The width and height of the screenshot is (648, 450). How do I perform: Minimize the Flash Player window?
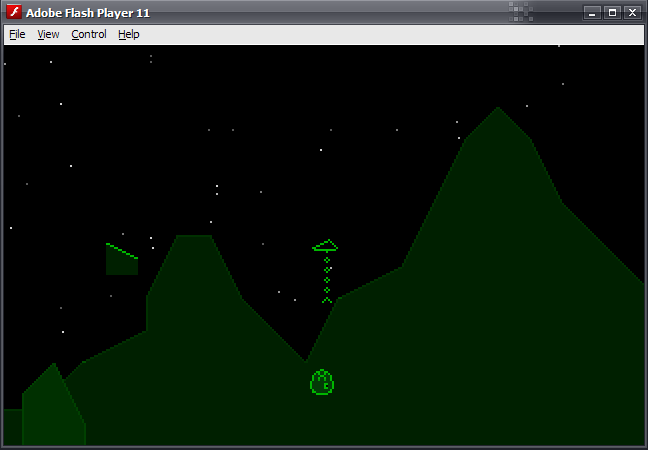[592, 13]
